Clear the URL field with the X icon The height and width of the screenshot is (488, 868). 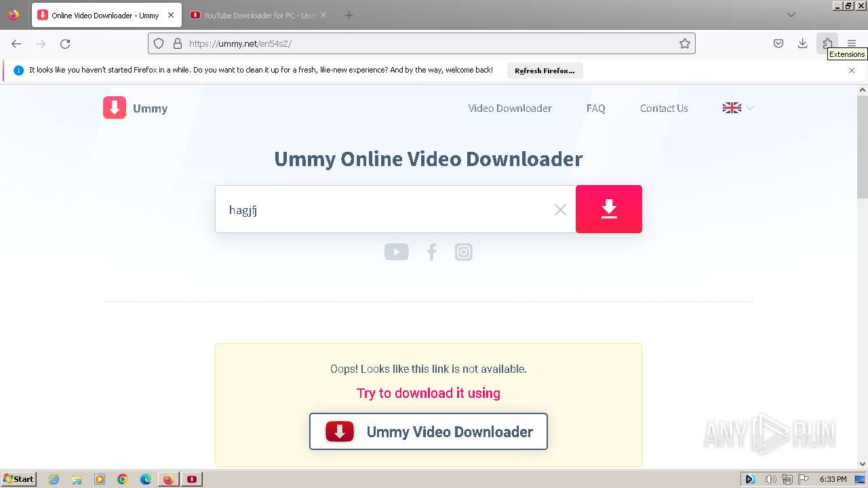[x=560, y=209]
